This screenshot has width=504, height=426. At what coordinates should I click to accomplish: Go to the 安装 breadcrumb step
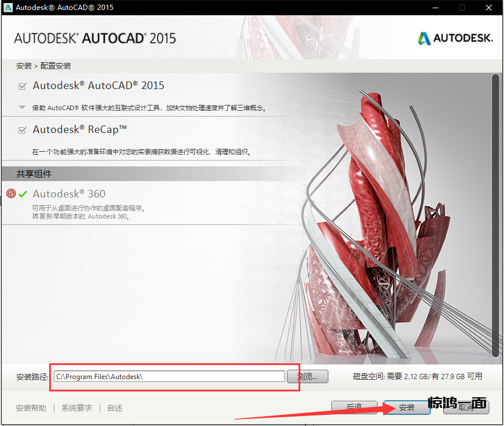tap(24, 66)
